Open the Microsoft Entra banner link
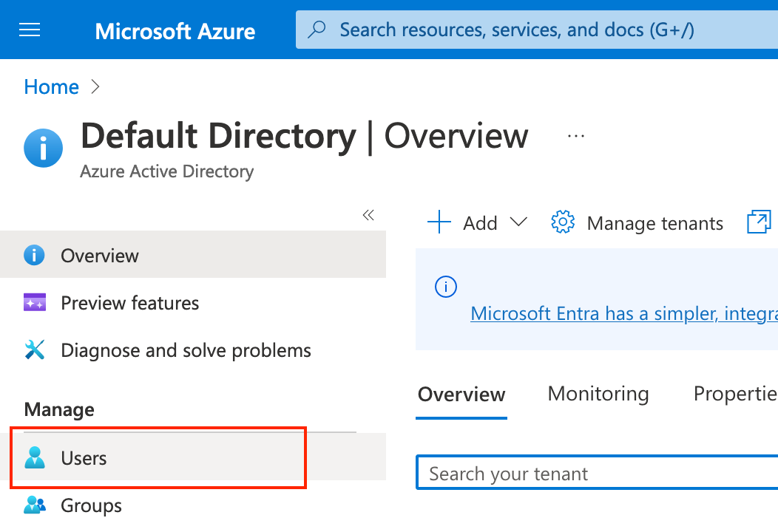 tap(624, 313)
